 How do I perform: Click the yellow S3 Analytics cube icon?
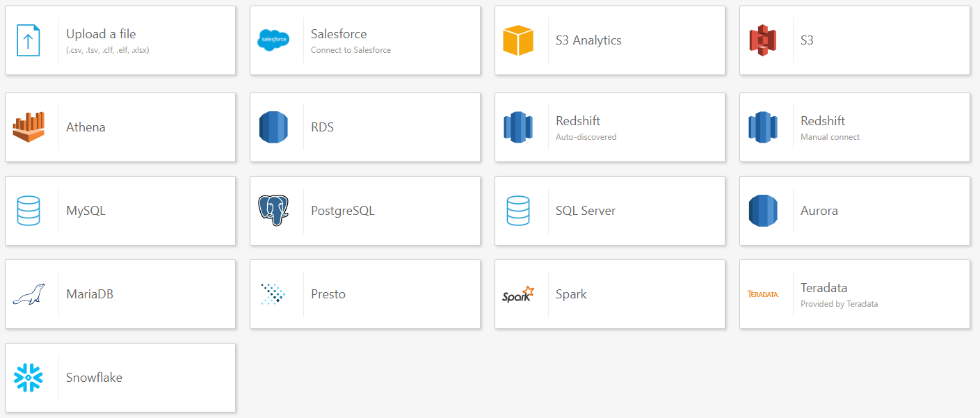click(x=518, y=40)
